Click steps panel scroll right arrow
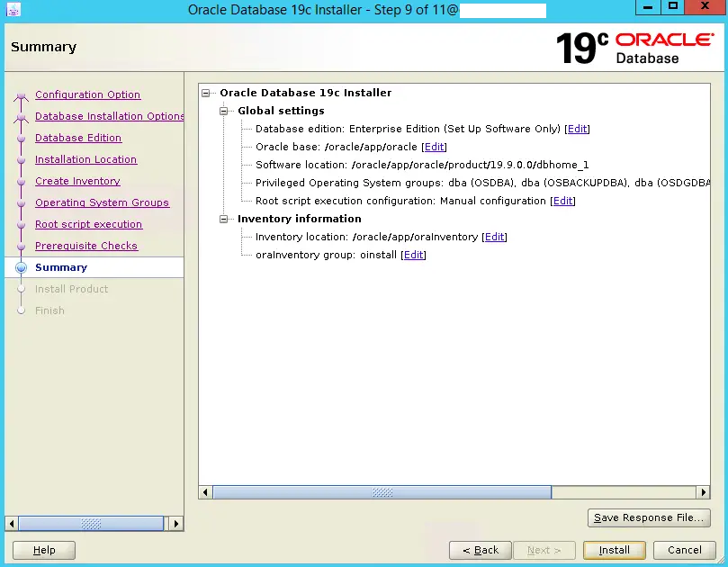 click(x=176, y=524)
